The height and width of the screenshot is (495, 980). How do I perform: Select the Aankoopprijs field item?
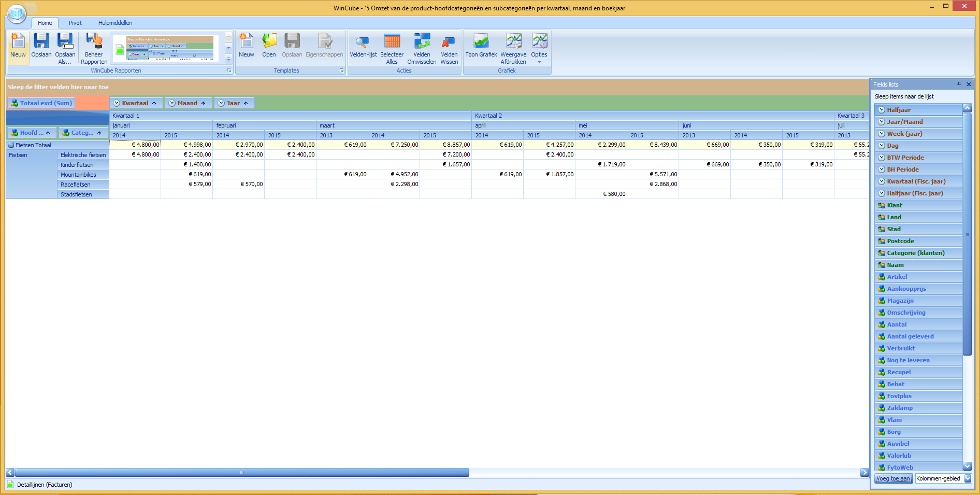[918, 289]
